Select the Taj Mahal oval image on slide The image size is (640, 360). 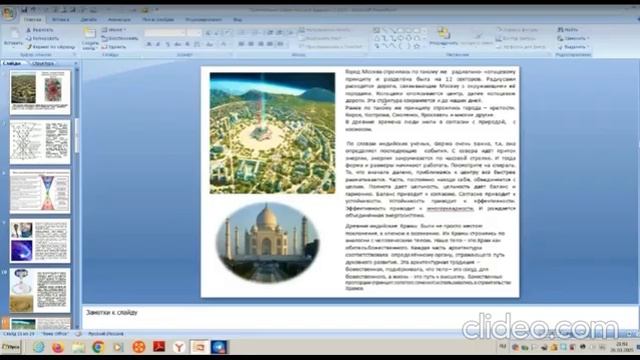267,242
